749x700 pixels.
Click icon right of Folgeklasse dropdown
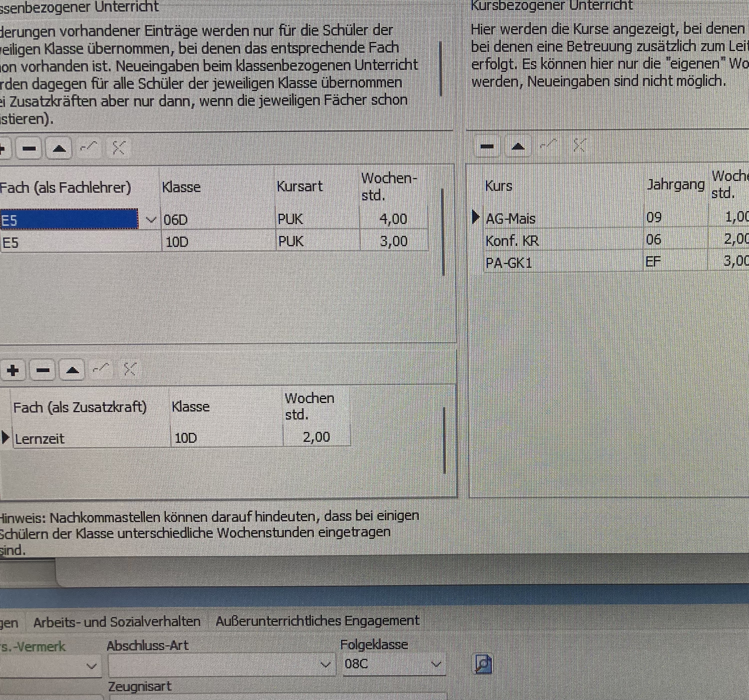483,664
